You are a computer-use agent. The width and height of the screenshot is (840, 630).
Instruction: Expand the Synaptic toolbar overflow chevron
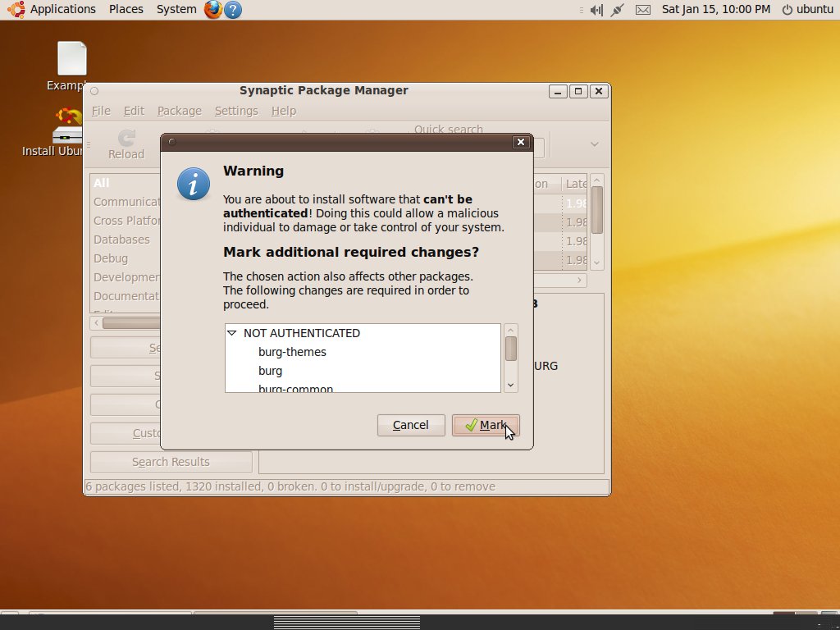(594, 144)
